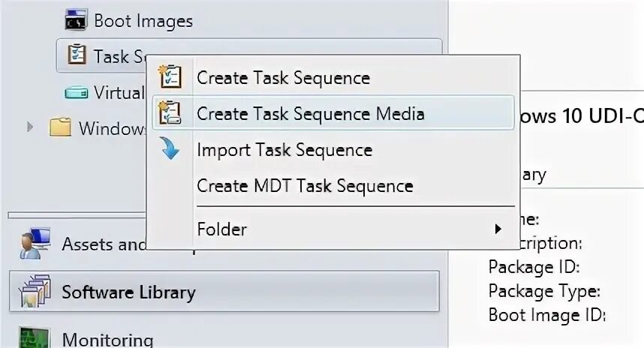Click the Create Task Sequence menu icon
The width and height of the screenshot is (644, 348).
[x=170, y=77]
